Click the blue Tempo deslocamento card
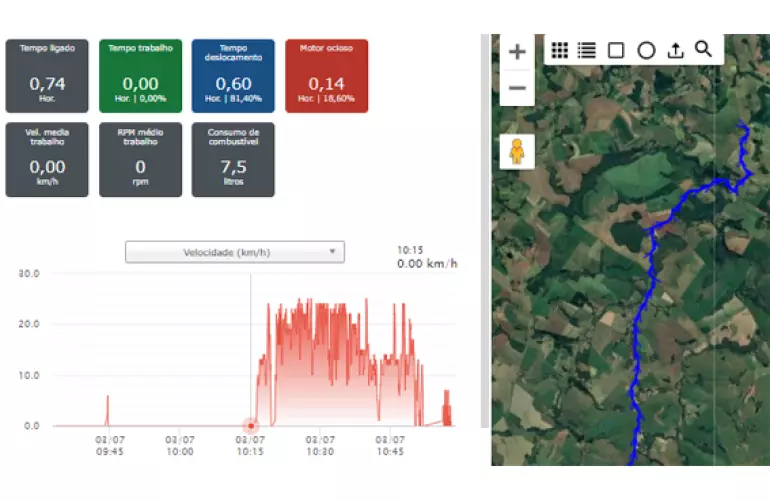The height and width of the screenshot is (500, 770). (233, 76)
